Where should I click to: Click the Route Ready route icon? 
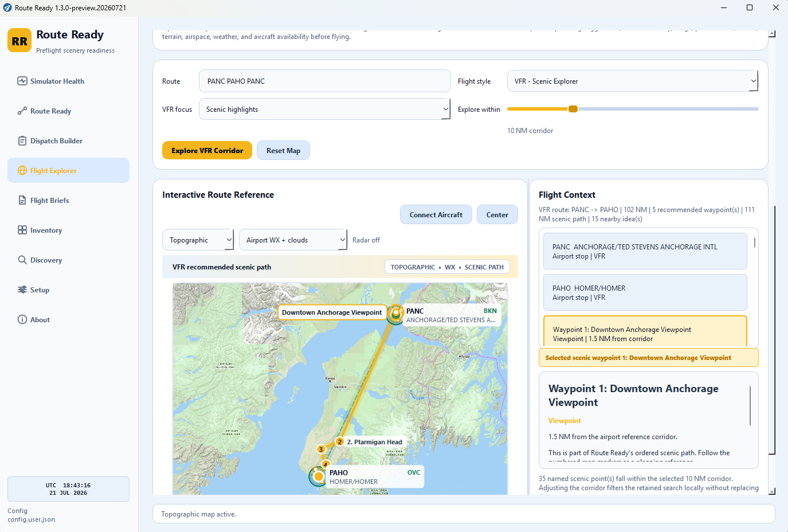[22, 111]
